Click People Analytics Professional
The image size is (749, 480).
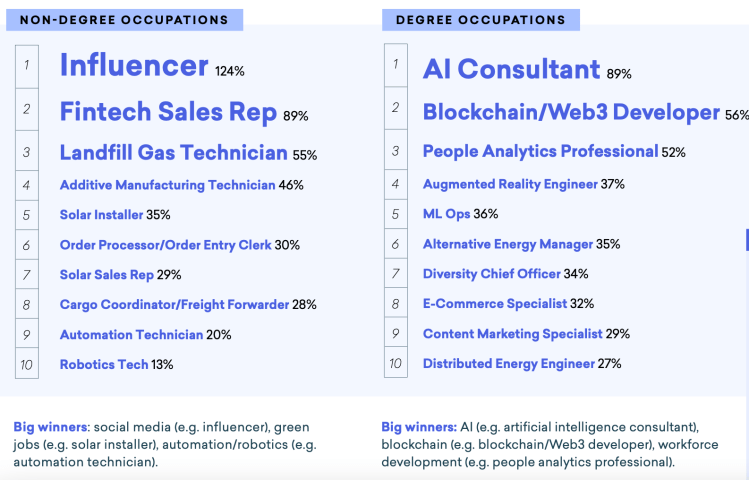coord(540,152)
